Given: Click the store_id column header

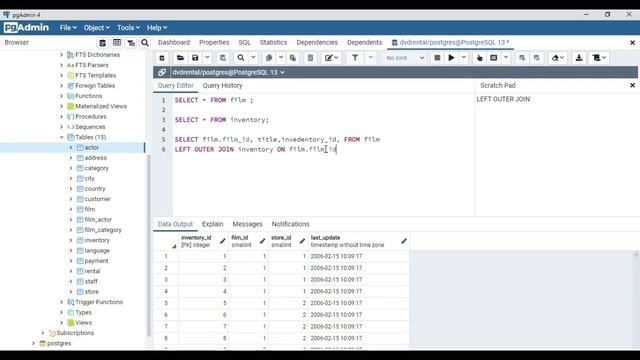Looking at the screenshot, I should (x=288, y=241).
